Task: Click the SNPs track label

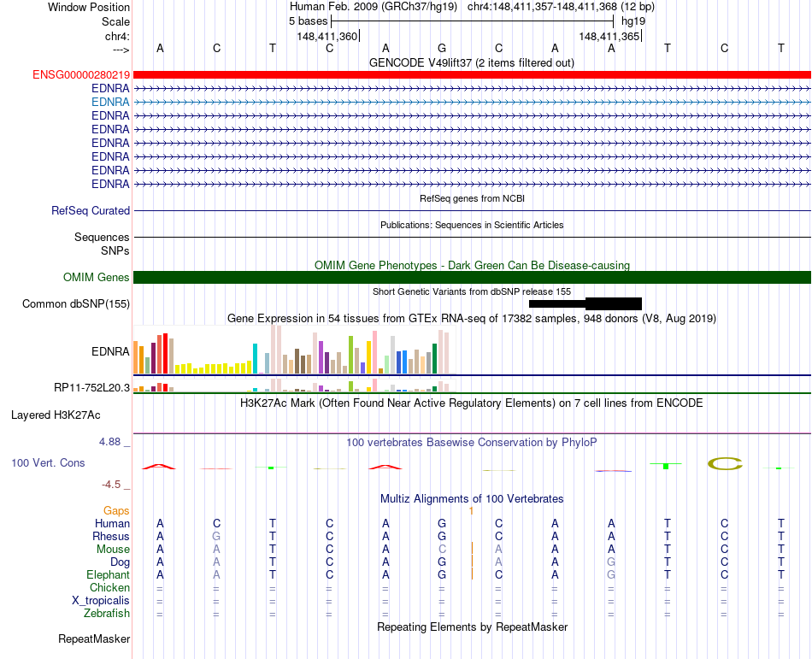Action: coord(115,250)
